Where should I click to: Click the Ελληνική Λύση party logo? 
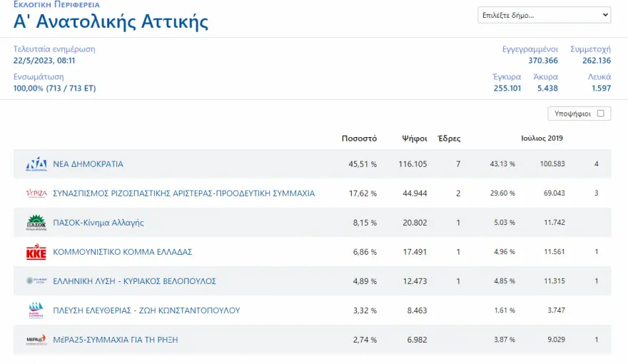[36, 281]
